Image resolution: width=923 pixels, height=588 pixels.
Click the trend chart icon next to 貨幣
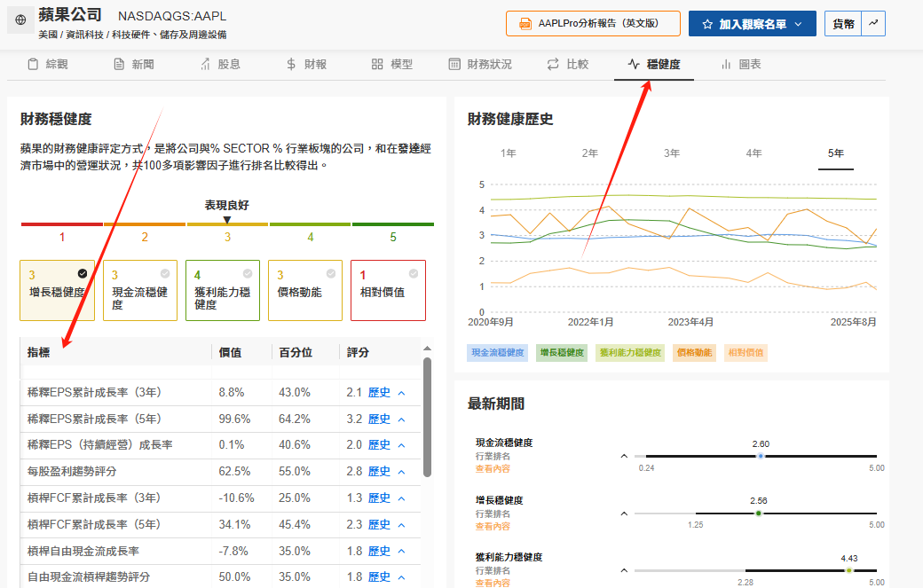click(873, 24)
